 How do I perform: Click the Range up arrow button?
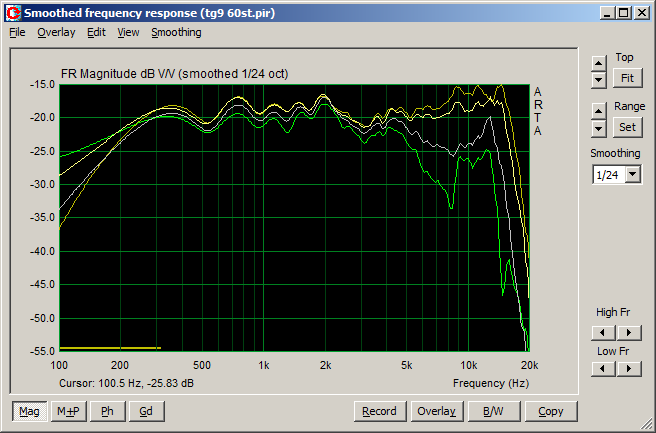(x=599, y=111)
